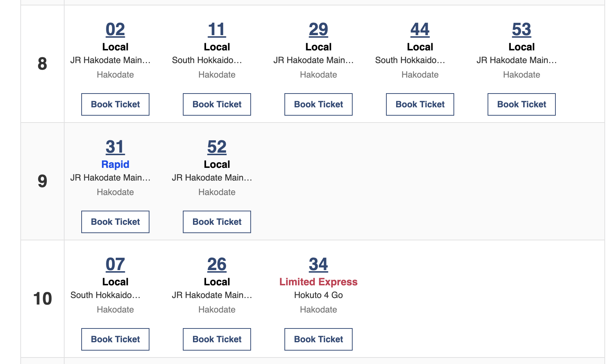The image size is (616, 364).
Task: Open the 8:44 departure time link
Action: pyautogui.click(x=420, y=30)
